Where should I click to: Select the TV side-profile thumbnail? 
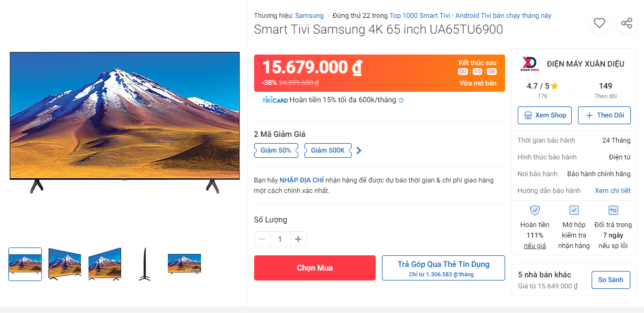click(x=144, y=264)
